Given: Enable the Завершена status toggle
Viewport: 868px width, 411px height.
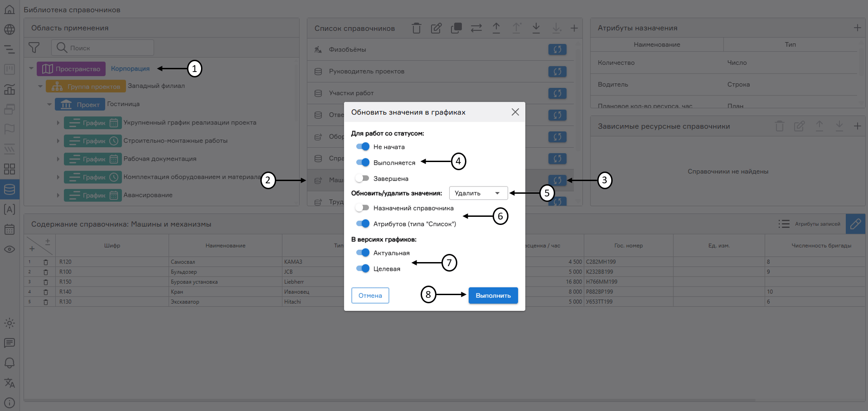Looking at the screenshot, I should [x=363, y=178].
